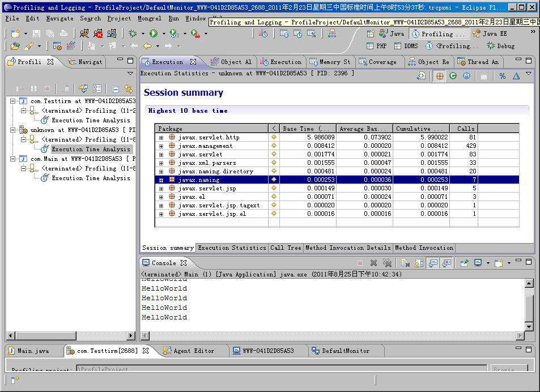Show class level statistics (C) icon
The height and width of the screenshot is (392, 540).
453,76
